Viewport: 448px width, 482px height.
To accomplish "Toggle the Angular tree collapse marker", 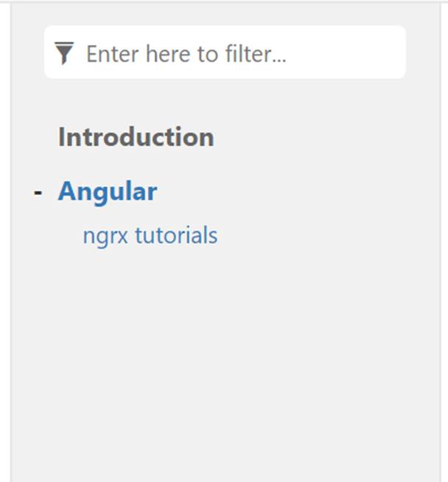I will coord(38,192).
